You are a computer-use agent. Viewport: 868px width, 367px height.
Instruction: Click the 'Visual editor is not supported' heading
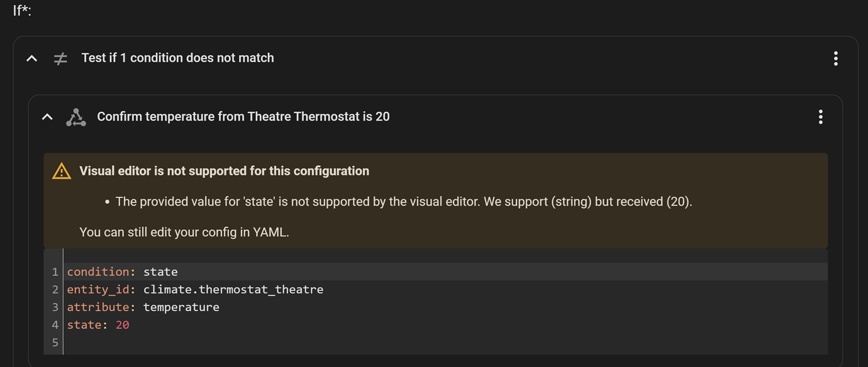click(x=224, y=171)
